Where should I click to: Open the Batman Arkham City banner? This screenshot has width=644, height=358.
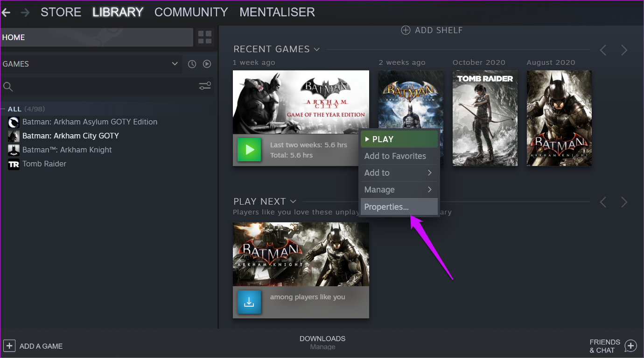[x=301, y=102]
